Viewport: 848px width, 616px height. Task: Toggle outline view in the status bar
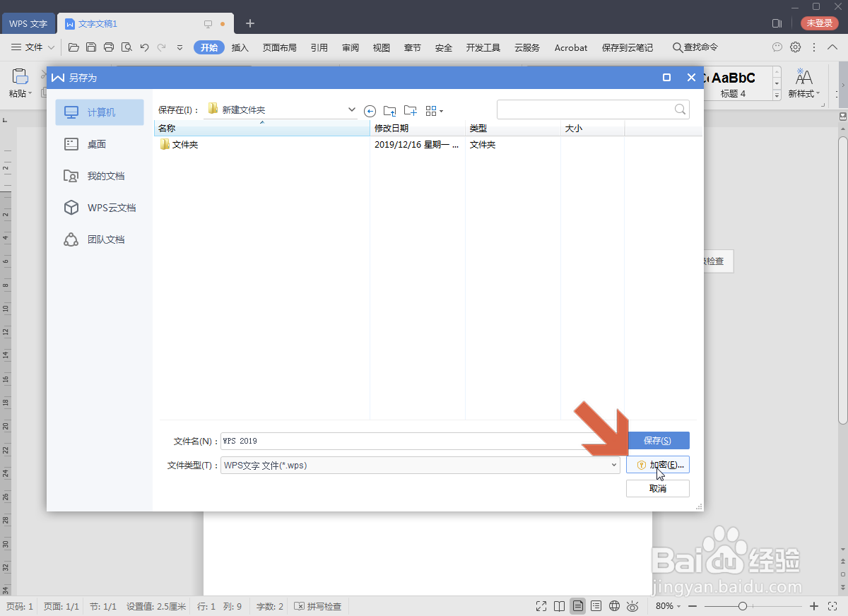pos(596,605)
